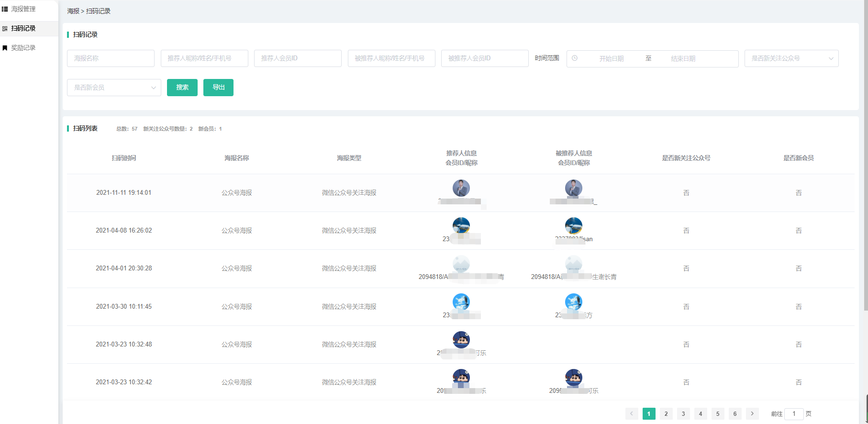Image resolution: width=868 pixels, height=424 pixels.
Task: Select the 开始日期 start date field
Action: [611, 58]
